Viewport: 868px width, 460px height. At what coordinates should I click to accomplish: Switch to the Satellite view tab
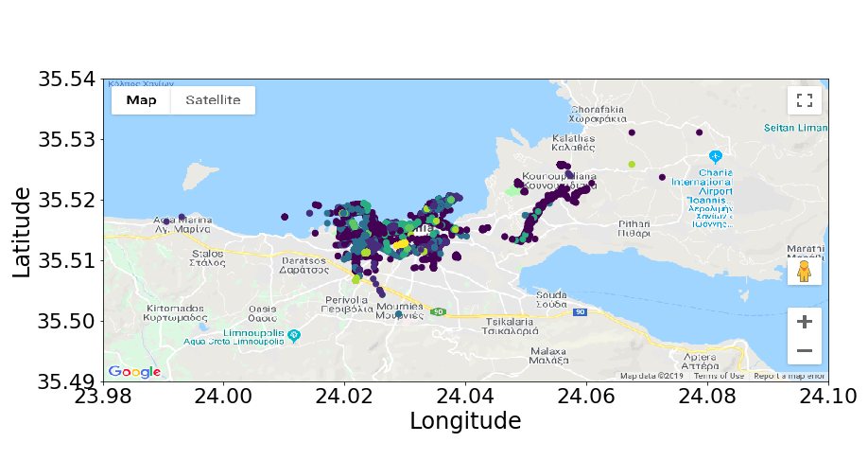click(x=213, y=100)
